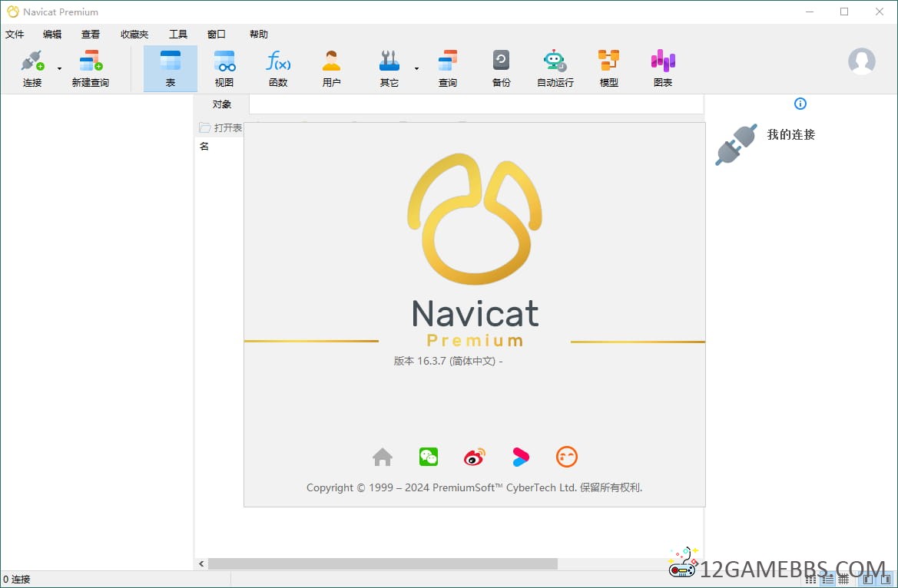Click the Navicat logo in title bar
This screenshot has width=898, height=588.
click(12, 12)
